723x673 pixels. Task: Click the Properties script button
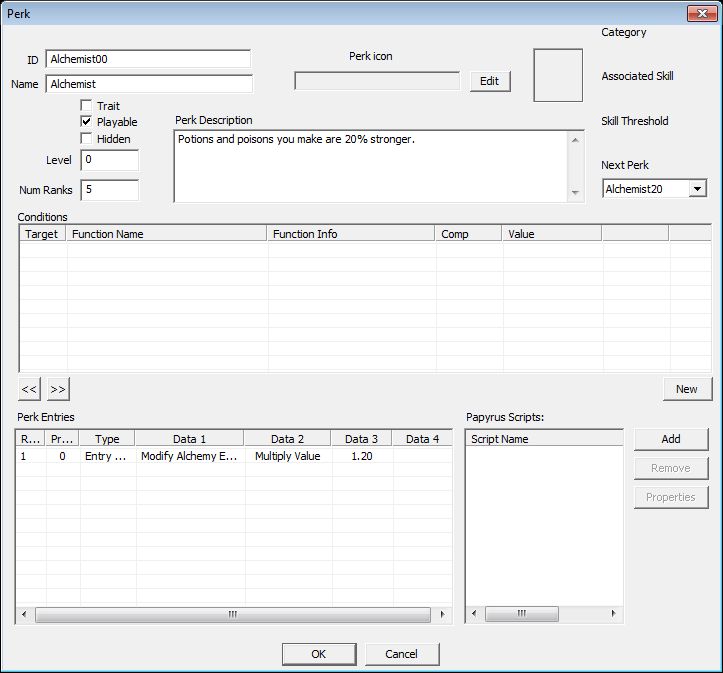(x=671, y=497)
